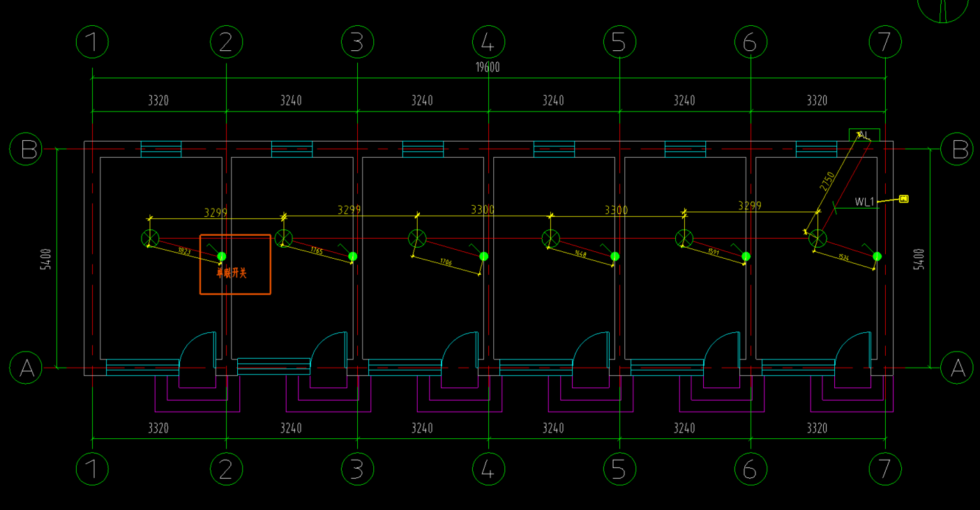Screen dimensions: 980x510
Task: Select lamp symbol in room between axes 1-2
Action: tap(150, 239)
